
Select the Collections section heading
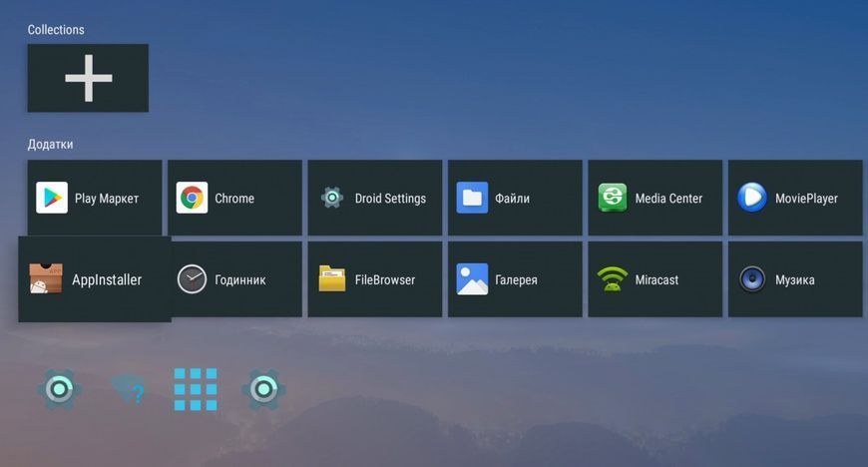56,30
